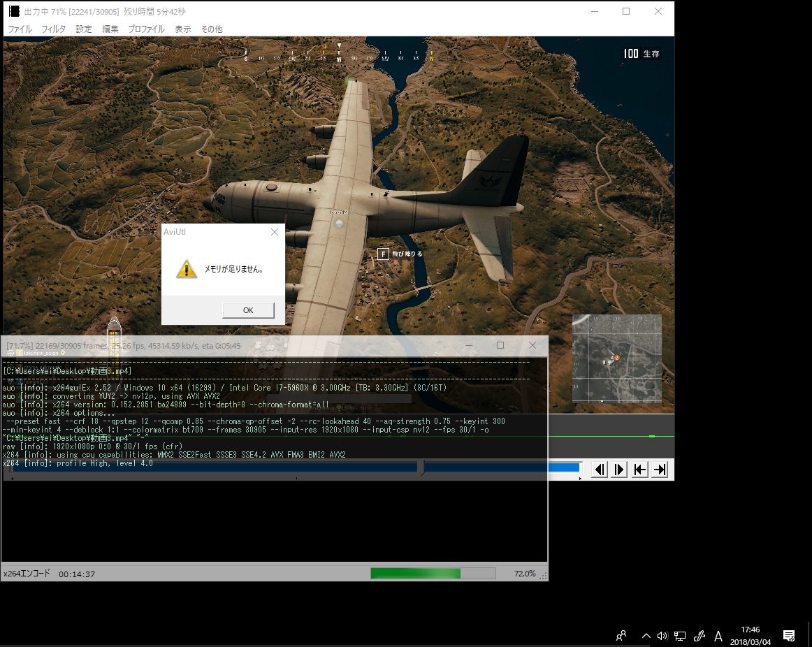Viewport: 812px width, 647px height.
Task: Jump to the selection end frame
Action: click(x=660, y=470)
